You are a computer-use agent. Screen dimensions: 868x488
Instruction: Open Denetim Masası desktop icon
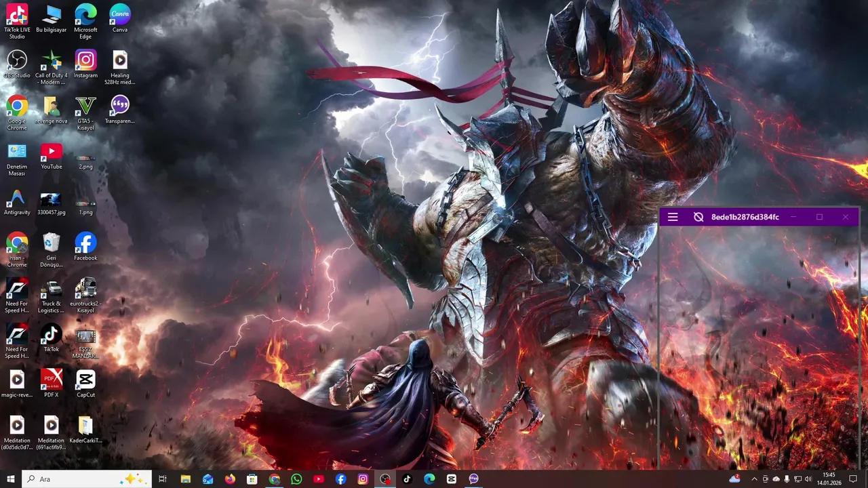click(x=17, y=159)
